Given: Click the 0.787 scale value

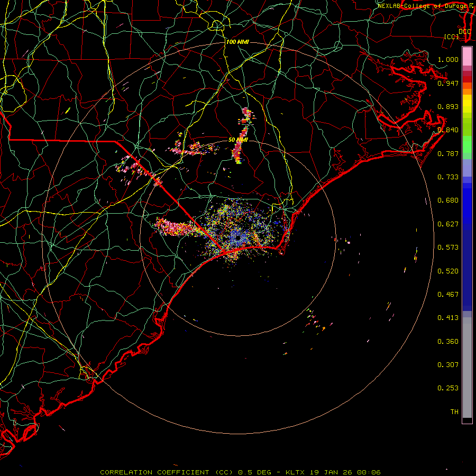Looking at the screenshot, I should click(x=448, y=153).
